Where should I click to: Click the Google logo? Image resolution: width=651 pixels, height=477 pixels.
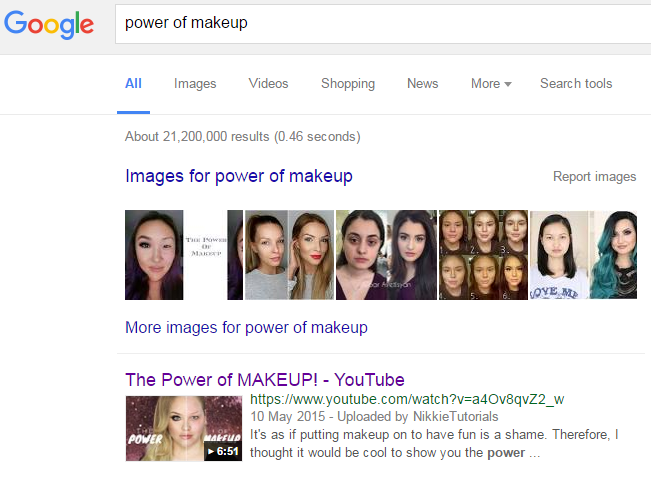[49, 24]
